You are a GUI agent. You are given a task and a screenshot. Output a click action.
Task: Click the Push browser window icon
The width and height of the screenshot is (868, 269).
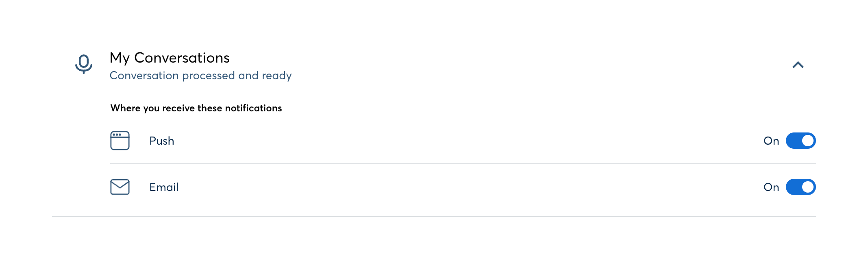pyautogui.click(x=120, y=141)
